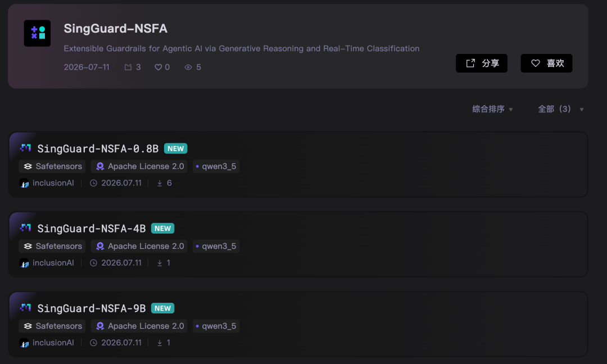Click the arrow beside 全部 (3)
The height and width of the screenshot is (364, 607).
pos(582,110)
